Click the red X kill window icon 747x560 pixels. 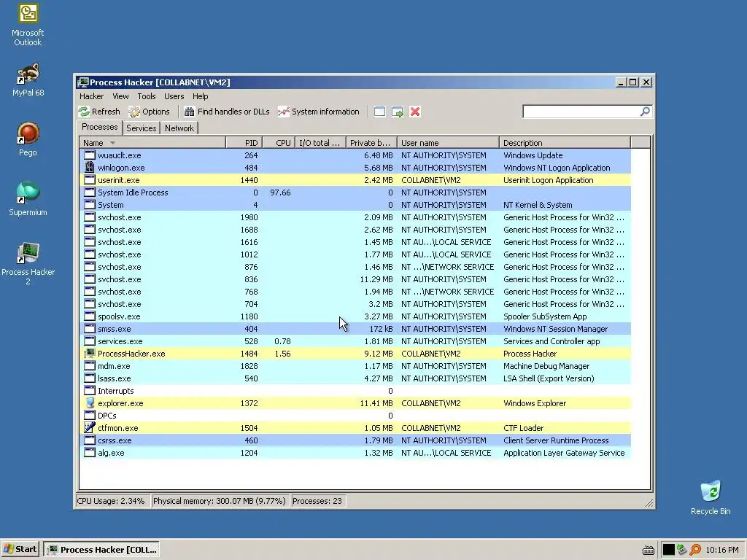tap(415, 112)
